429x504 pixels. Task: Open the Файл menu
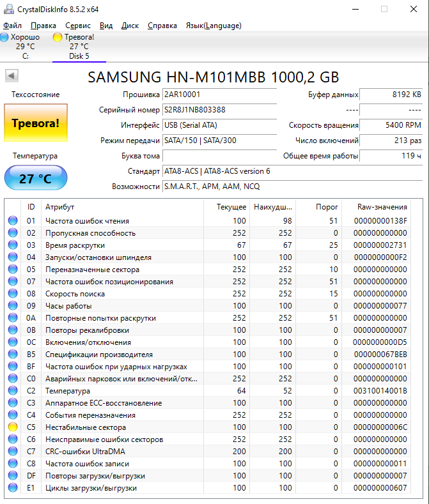click(x=12, y=26)
